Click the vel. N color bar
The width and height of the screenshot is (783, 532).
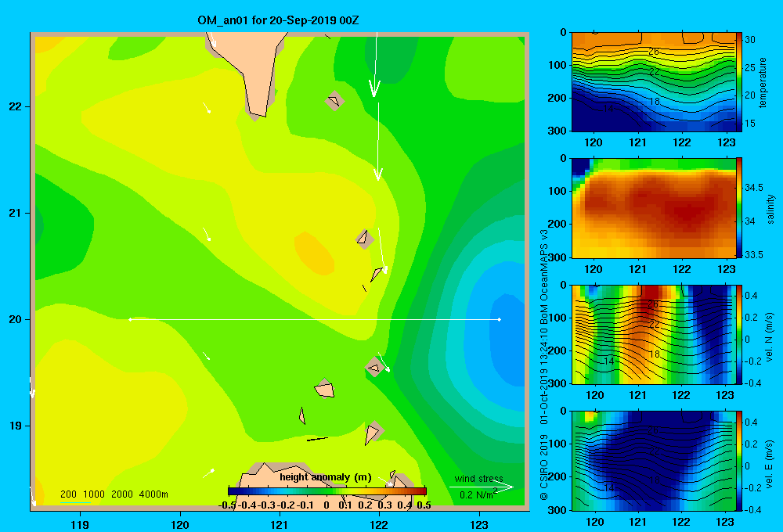[739, 334]
